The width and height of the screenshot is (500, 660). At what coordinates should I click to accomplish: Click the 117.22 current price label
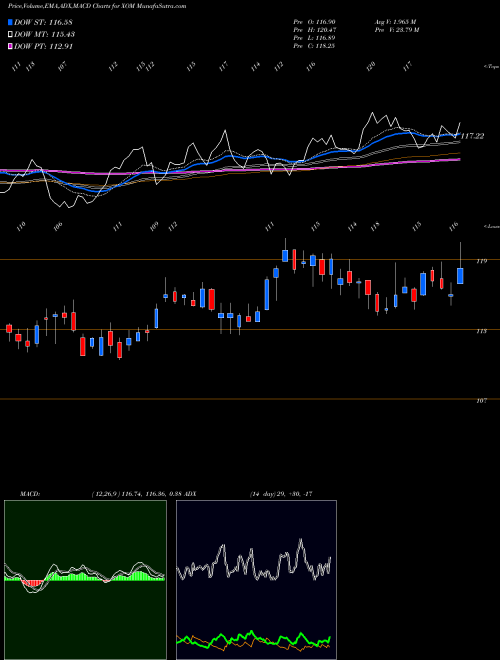472,136
